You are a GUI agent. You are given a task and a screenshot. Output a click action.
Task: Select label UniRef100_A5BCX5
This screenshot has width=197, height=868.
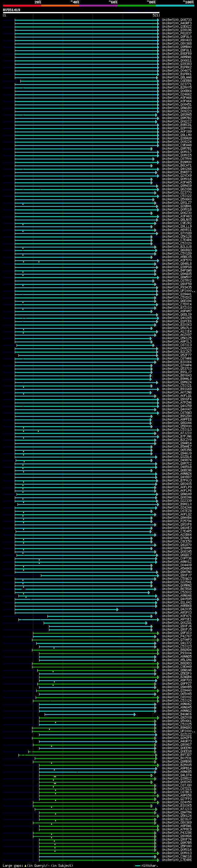(x=177, y=257)
